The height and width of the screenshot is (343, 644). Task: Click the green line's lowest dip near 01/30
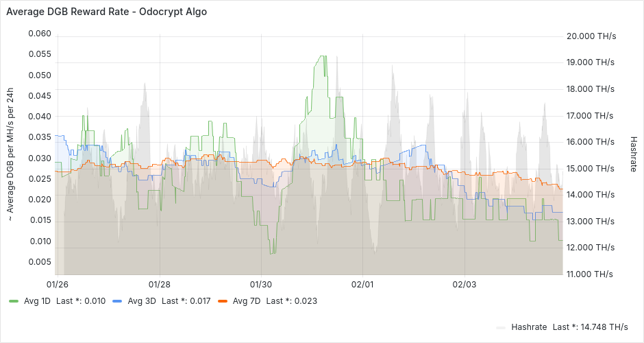coord(272,253)
